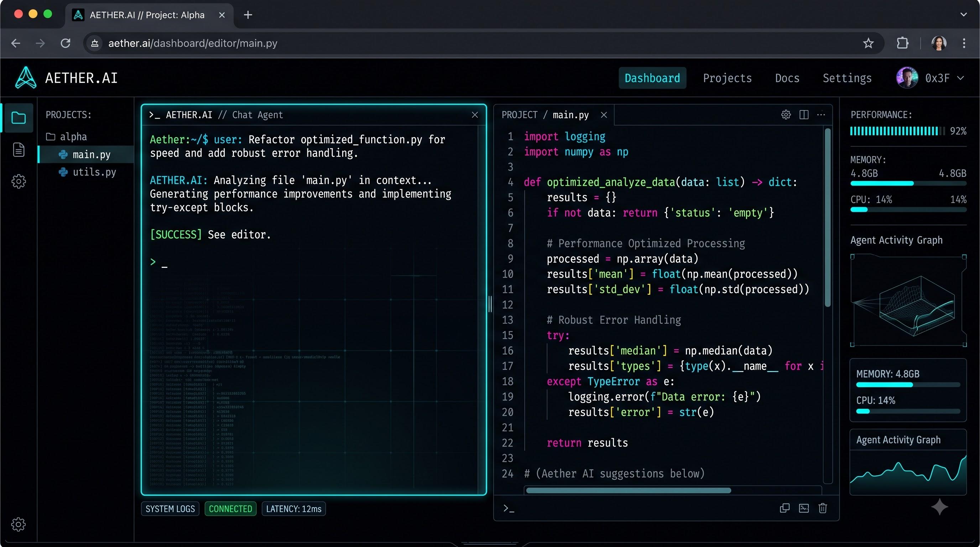Open the sidebar gear below the document icon
980x547 pixels.
19,182
